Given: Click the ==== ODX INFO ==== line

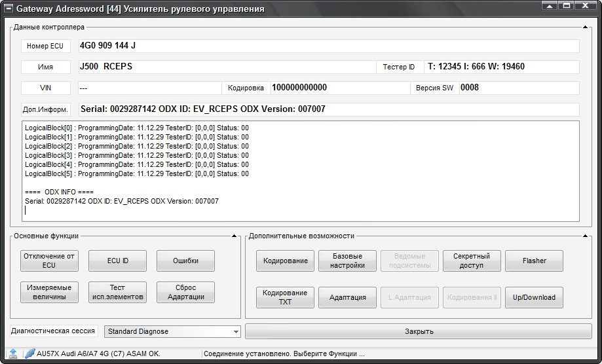Looking at the screenshot, I should [59, 192].
